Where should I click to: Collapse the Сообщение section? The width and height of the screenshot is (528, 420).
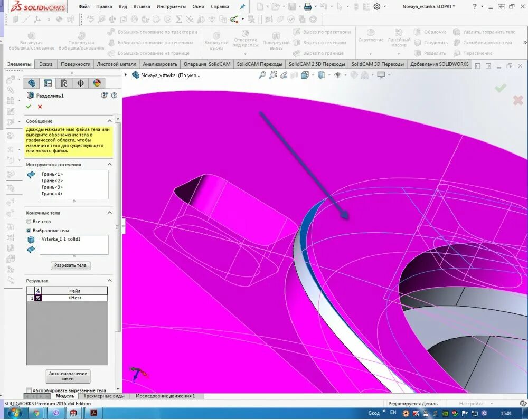click(x=110, y=120)
